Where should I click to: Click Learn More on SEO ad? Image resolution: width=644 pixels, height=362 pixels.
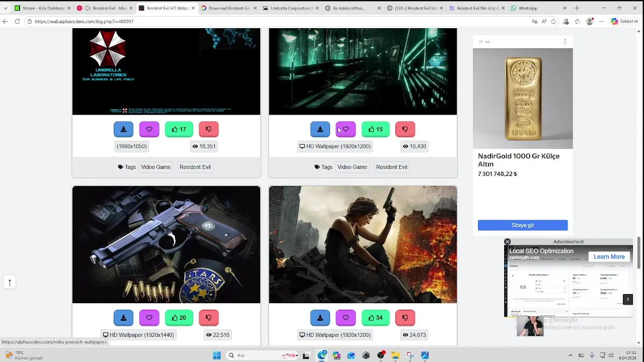point(609,256)
